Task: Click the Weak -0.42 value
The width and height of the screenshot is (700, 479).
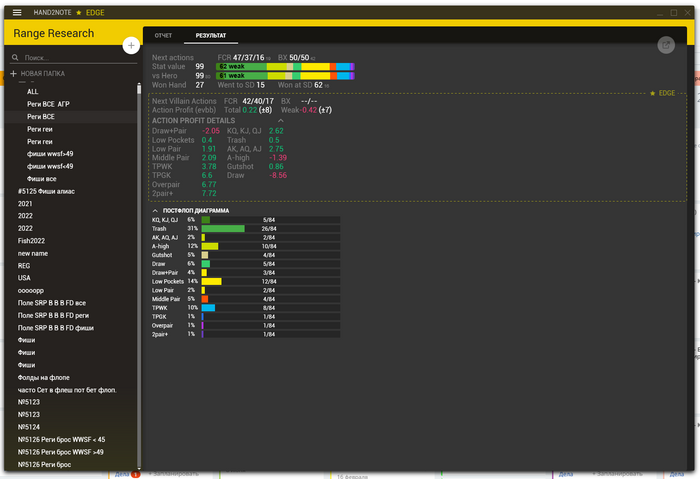Action: click(307, 110)
